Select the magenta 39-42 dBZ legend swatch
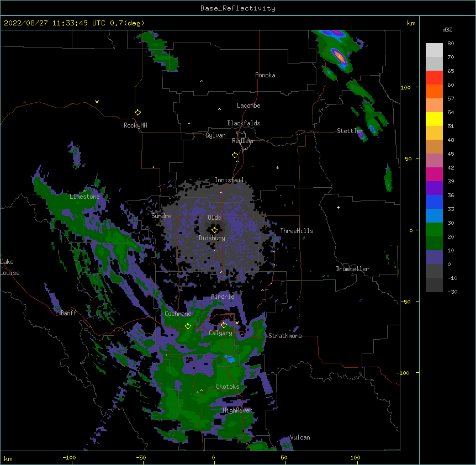 [434, 174]
